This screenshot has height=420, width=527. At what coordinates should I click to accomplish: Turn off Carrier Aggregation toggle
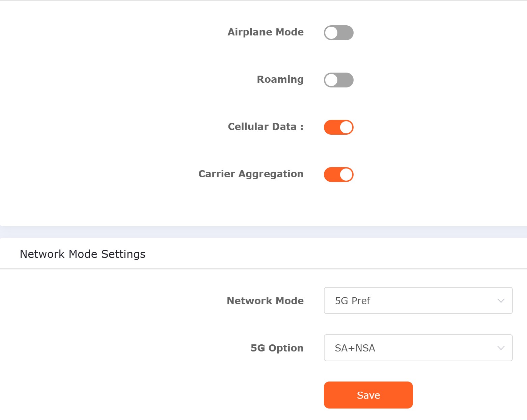coord(339,175)
